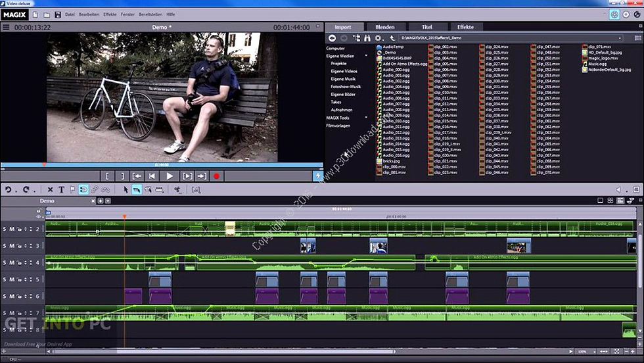644x363 pixels.
Task: Open the Fenster menu
Action: coord(127,14)
